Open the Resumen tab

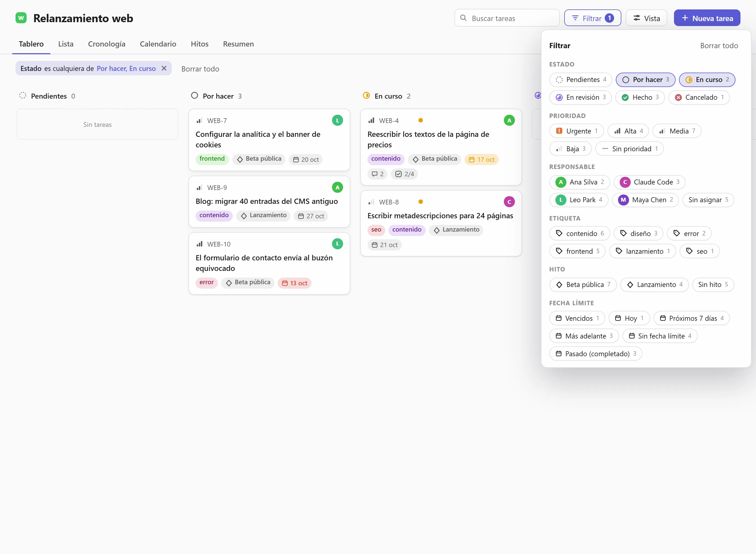click(x=238, y=44)
